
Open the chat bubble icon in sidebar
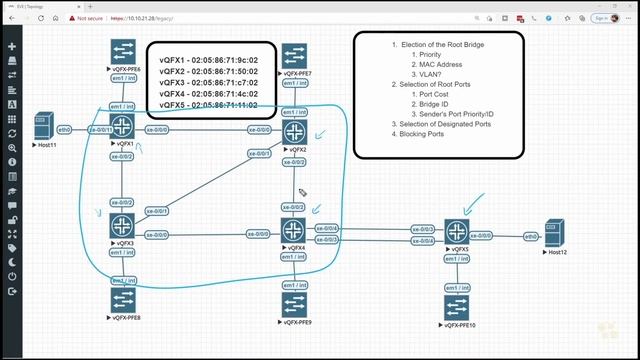coord(12,205)
